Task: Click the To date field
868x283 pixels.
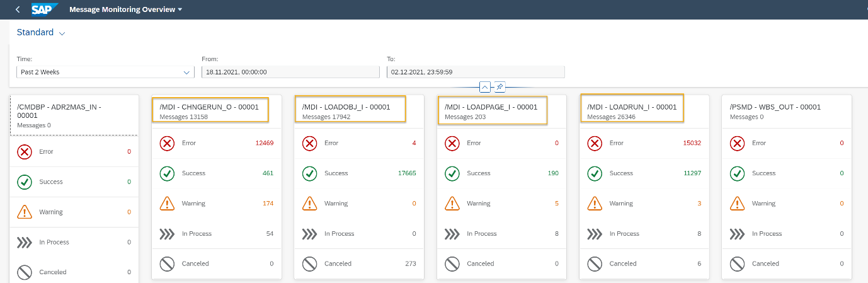Action: tap(476, 72)
